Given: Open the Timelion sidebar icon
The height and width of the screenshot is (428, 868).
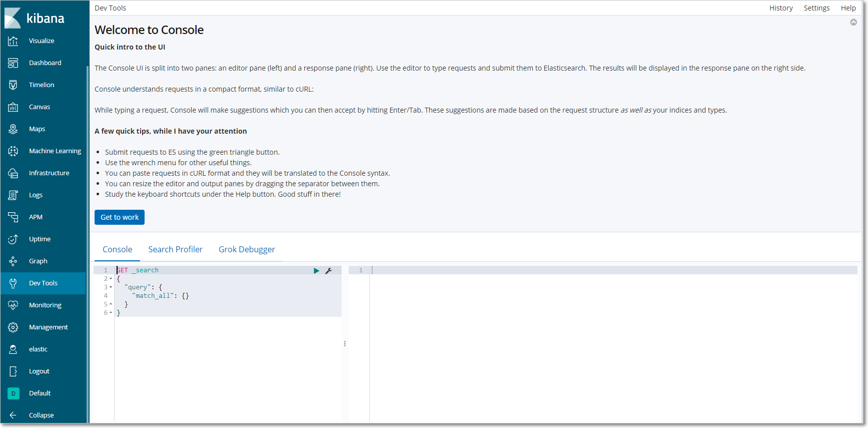Looking at the screenshot, I should 13,85.
